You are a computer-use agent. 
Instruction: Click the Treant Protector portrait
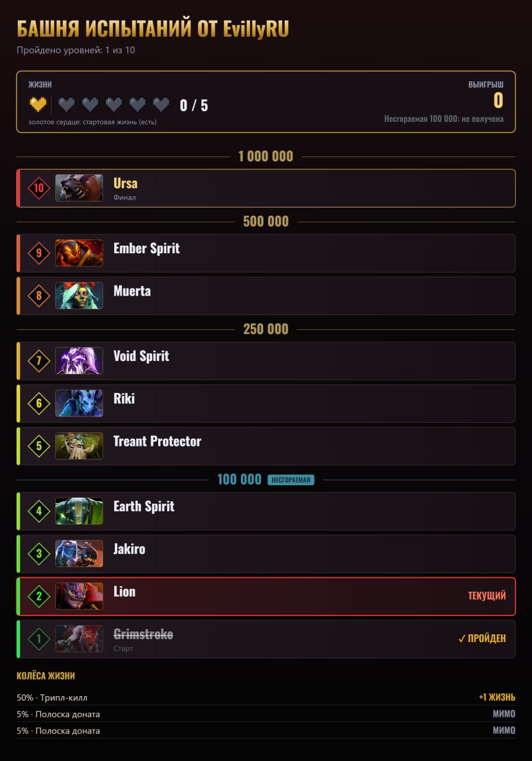[x=79, y=446]
